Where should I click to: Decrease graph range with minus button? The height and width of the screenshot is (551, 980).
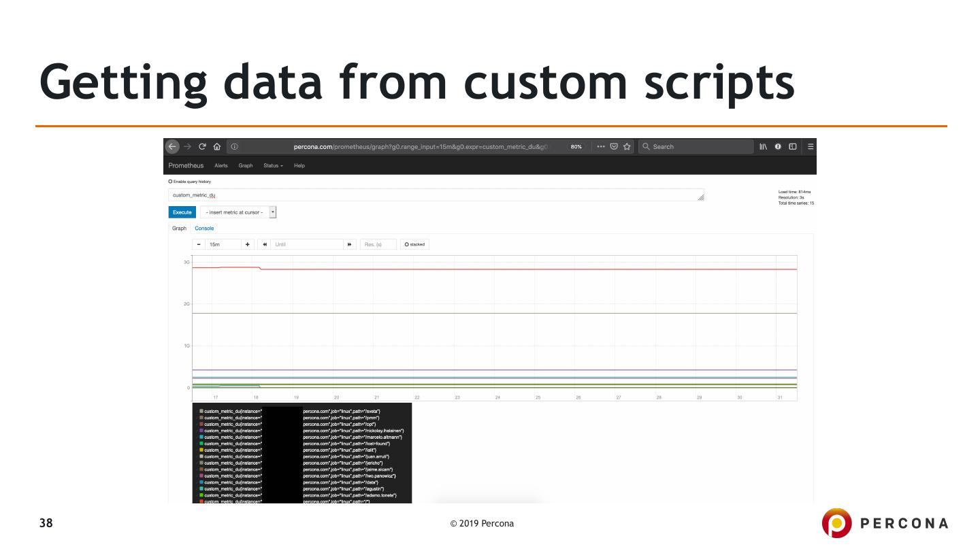199,244
